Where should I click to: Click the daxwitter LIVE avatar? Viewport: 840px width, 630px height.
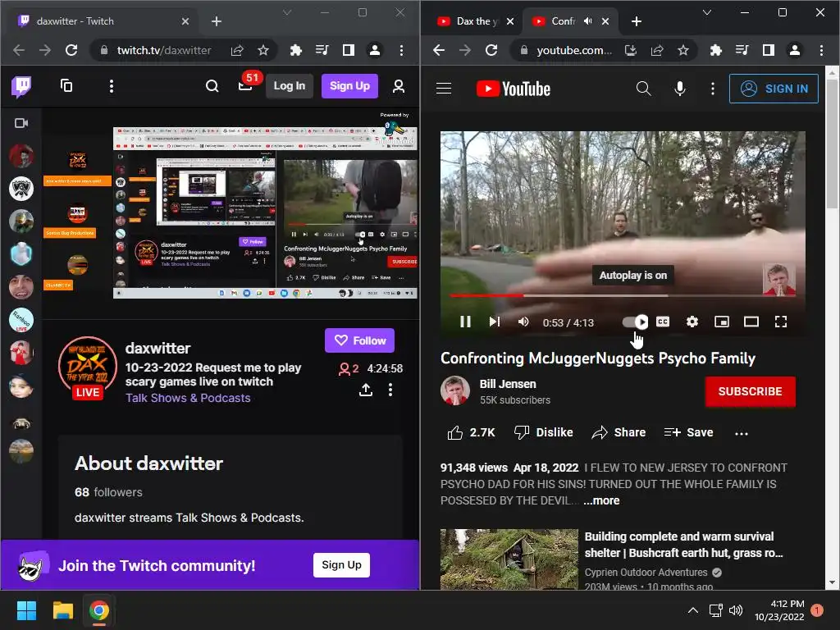pos(87,368)
